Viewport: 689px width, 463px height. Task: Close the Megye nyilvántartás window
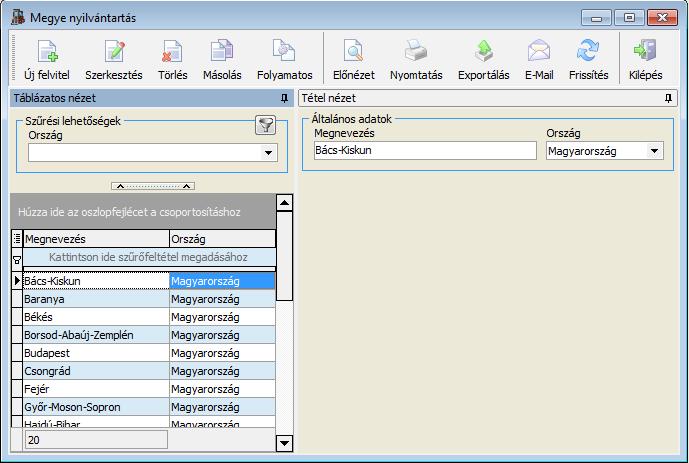click(662, 18)
